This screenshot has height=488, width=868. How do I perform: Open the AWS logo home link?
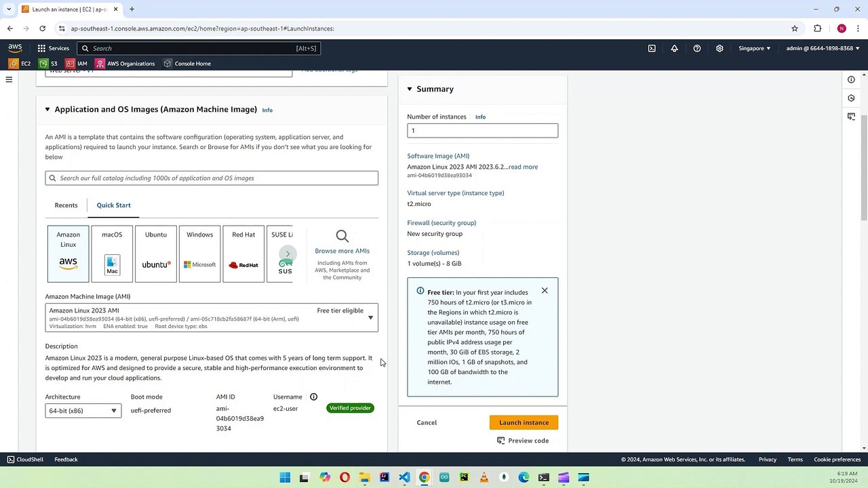pos(15,48)
